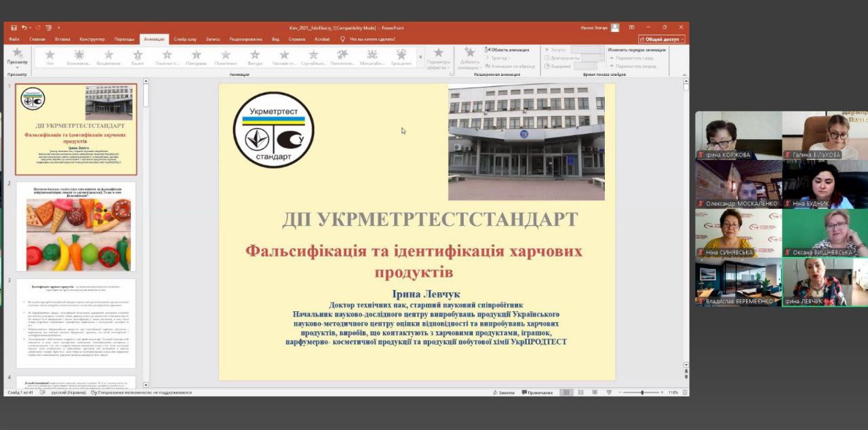Select the 'Фигура' shape animation effect

tap(254, 58)
